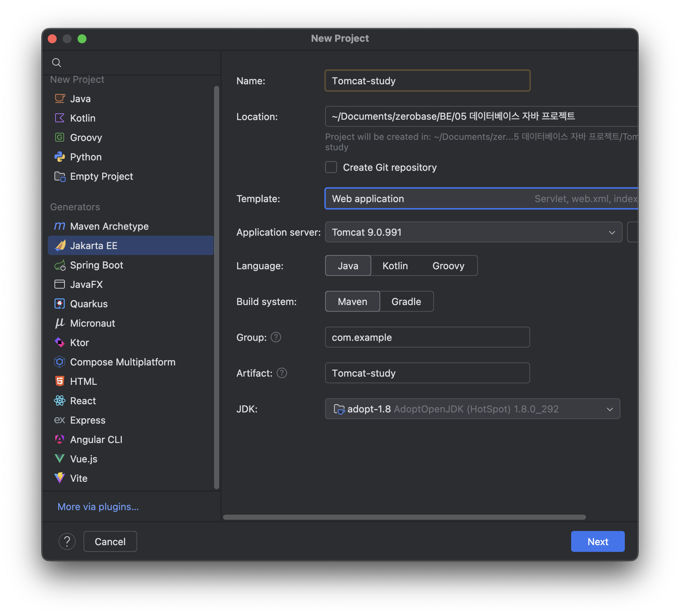Open the More via plugins link
The width and height of the screenshot is (680, 616).
click(x=98, y=506)
